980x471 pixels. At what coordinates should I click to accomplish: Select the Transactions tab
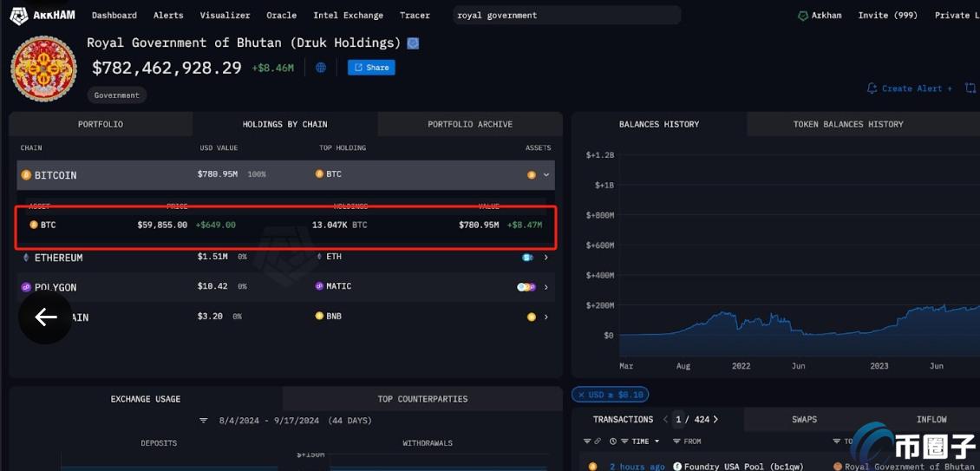pos(624,419)
